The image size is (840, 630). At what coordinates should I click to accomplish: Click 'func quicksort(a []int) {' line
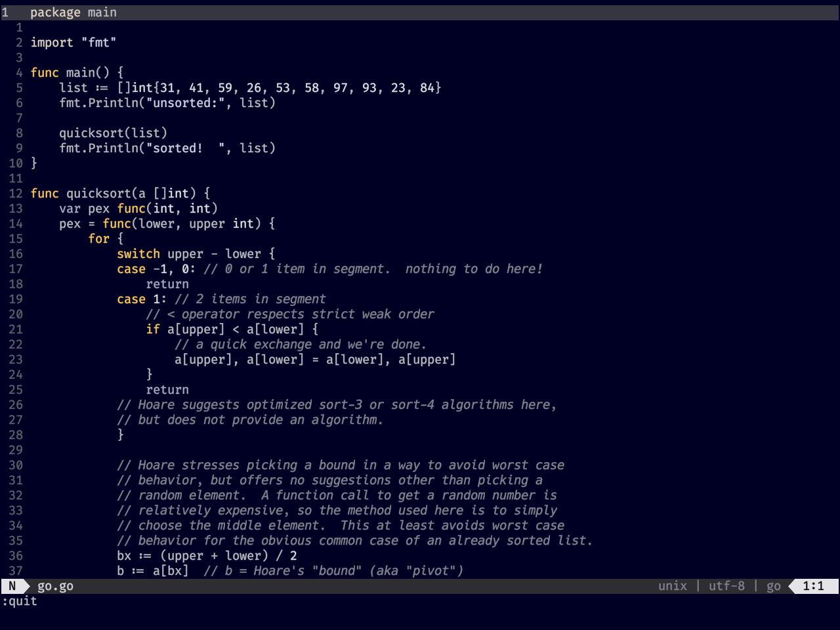click(120, 194)
